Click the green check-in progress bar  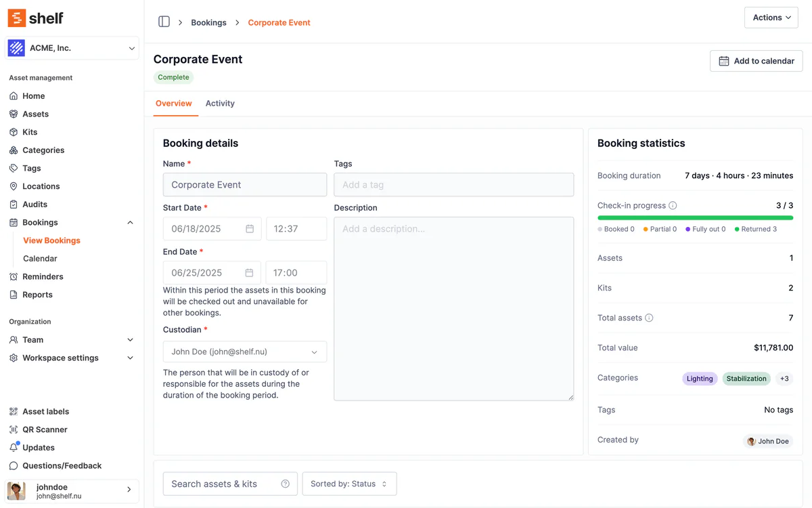(x=695, y=218)
